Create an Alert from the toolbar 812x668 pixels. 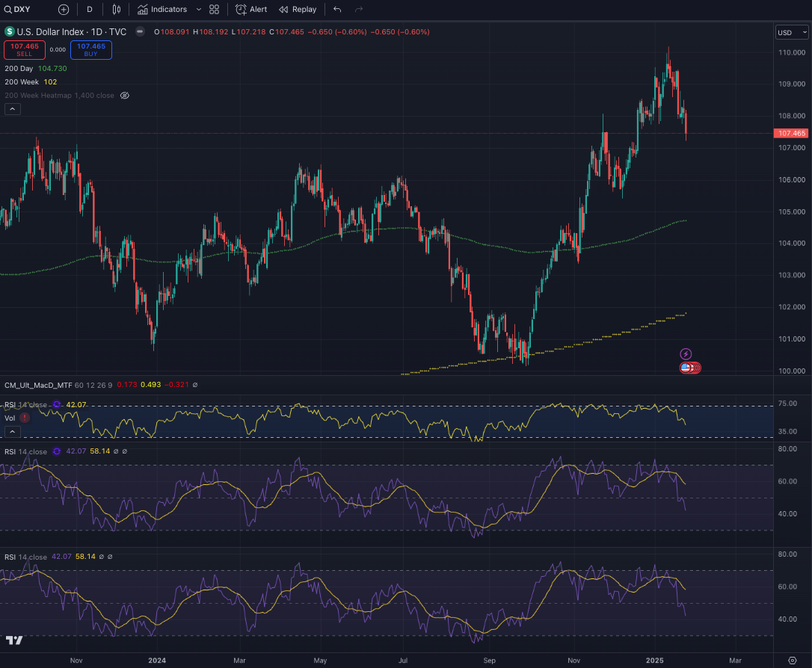click(x=251, y=9)
